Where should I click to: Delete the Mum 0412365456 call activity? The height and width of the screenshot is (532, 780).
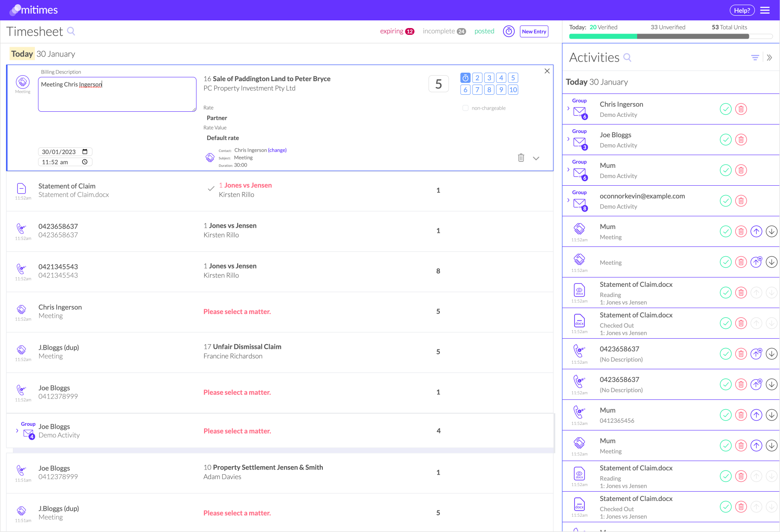(x=741, y=415)
